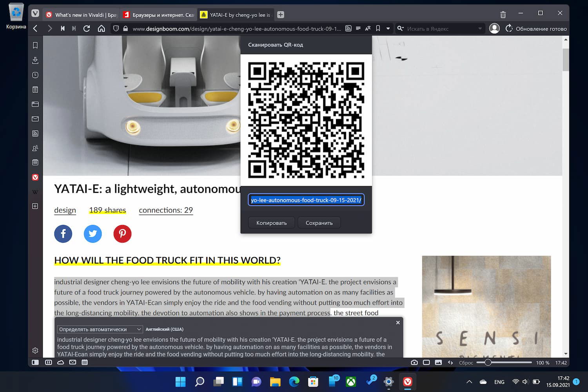Expand the search field history dropdown
Viewport: 588px width, 392px height.
coord(480,29)
